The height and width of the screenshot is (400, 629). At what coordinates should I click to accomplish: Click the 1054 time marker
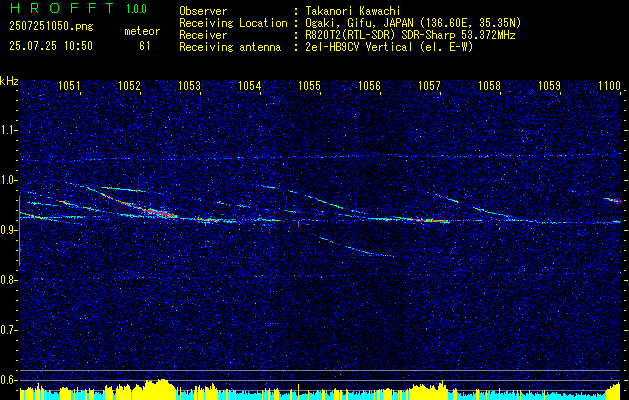tap(250, 85)
